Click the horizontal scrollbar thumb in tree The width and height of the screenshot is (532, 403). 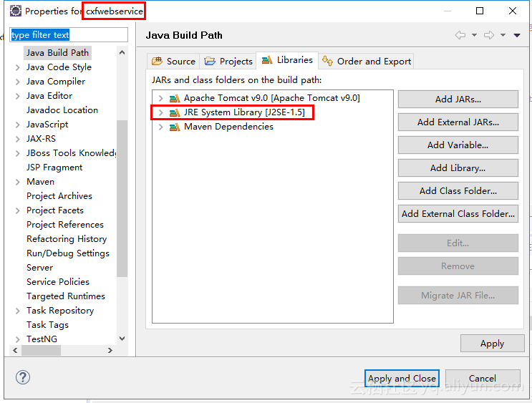[41, 351]
